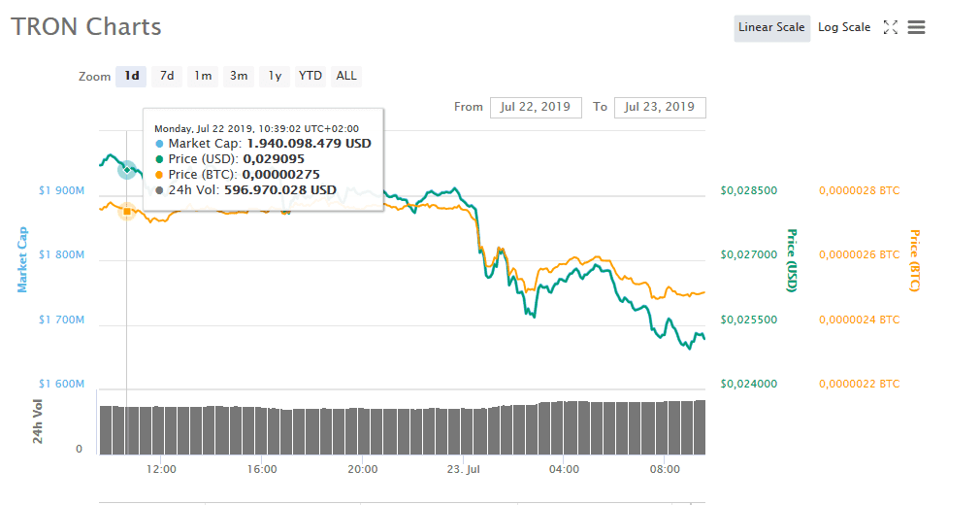
Task: Open the chart hamburger menu
Action: 916,27
